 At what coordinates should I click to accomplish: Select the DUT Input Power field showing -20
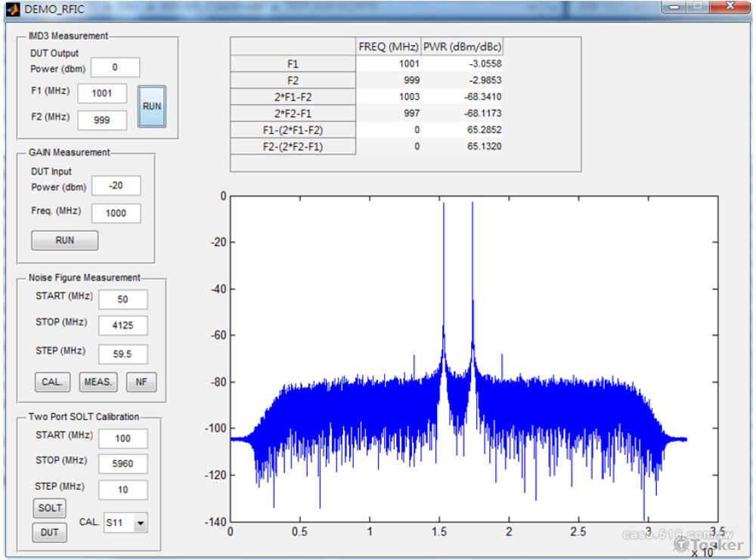click(x=116, y=185)
